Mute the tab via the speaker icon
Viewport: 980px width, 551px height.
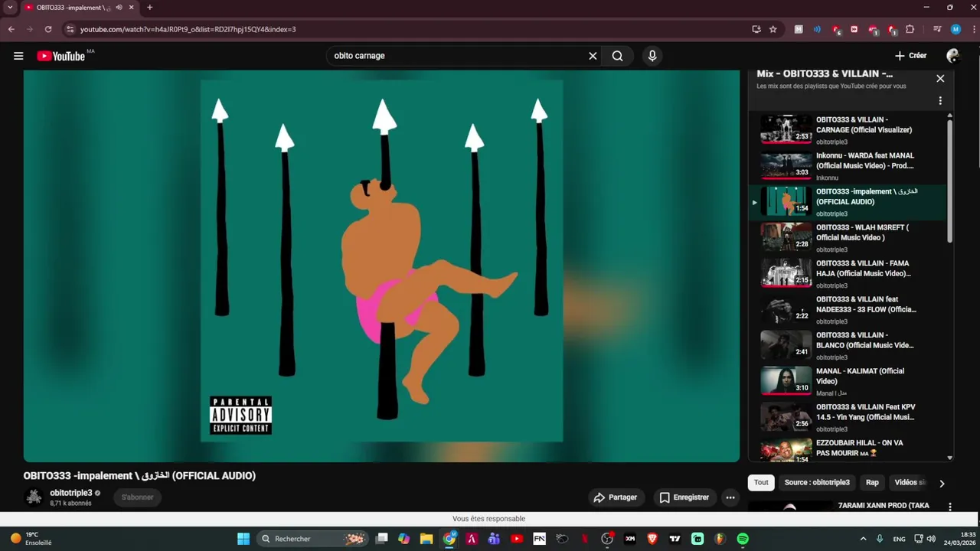pos(119,8)
